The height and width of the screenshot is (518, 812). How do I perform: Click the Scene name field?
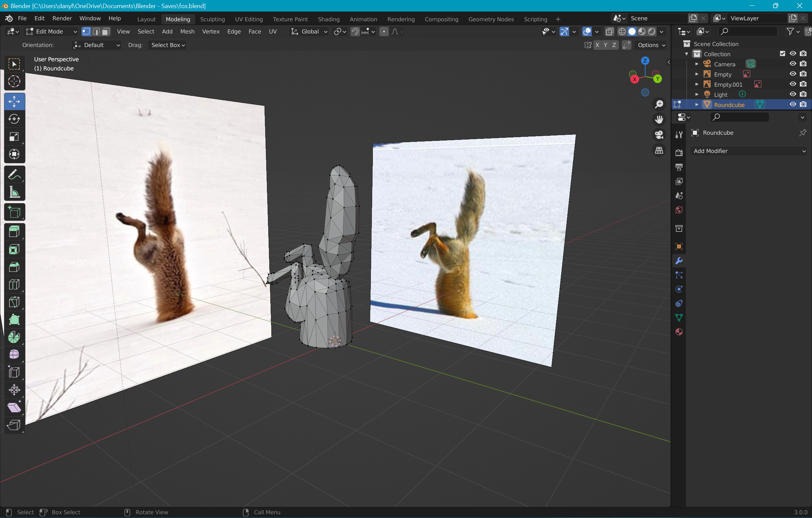pos(658,18)
